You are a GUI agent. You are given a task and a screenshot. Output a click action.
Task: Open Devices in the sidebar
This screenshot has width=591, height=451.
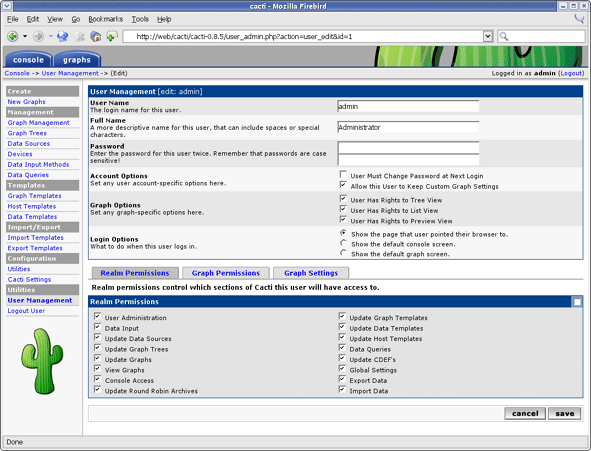(20, 154)
